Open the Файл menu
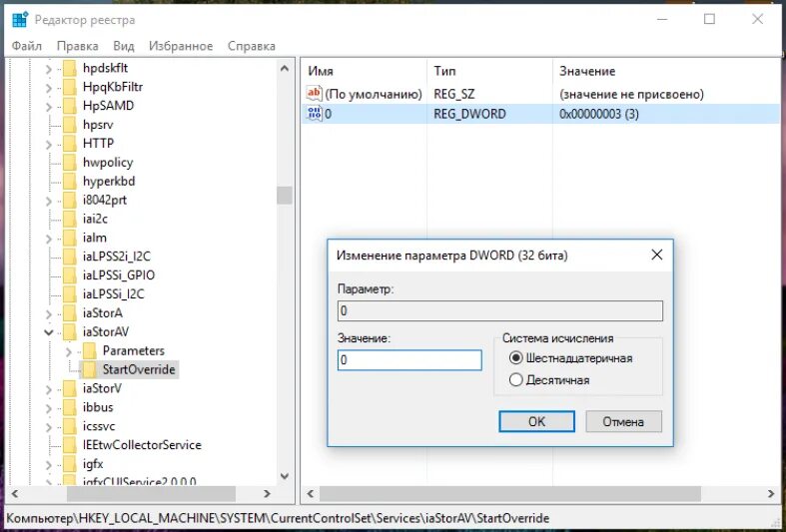This screenshot has height=532, width=786. click(x=27, y=46)
